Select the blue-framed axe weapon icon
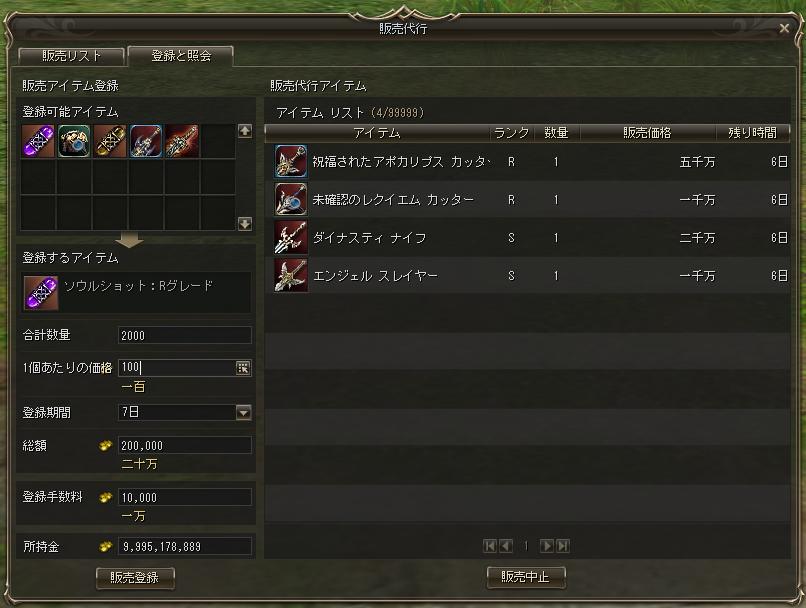The image size is (806, 608). click(x=146, y=141)
